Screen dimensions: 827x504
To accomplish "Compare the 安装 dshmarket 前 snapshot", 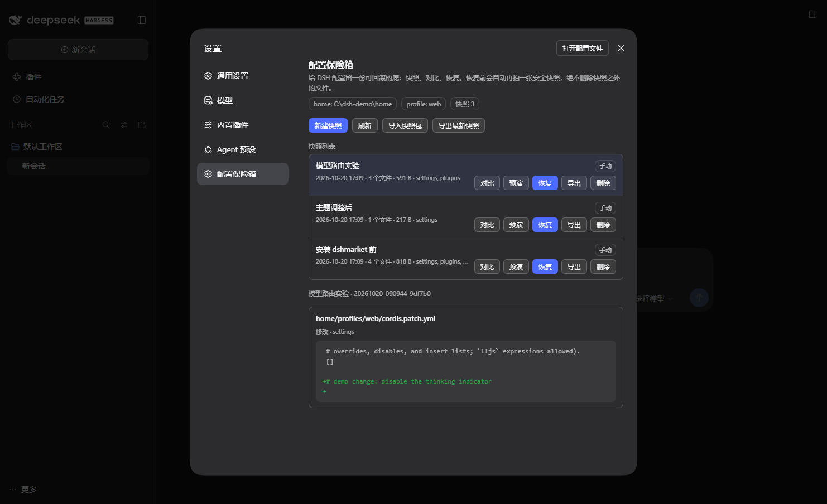I will (x=487, y=266).
